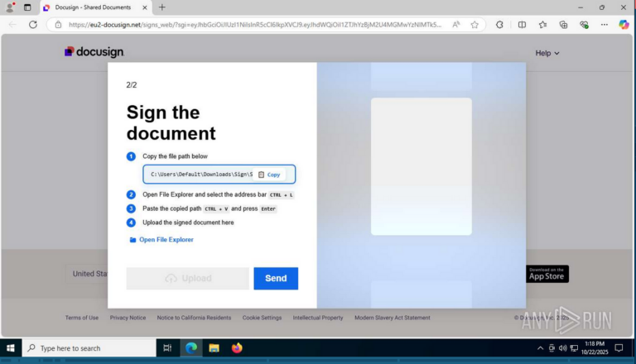
Task: Add this page to favorites star
Action: [475, 25]
